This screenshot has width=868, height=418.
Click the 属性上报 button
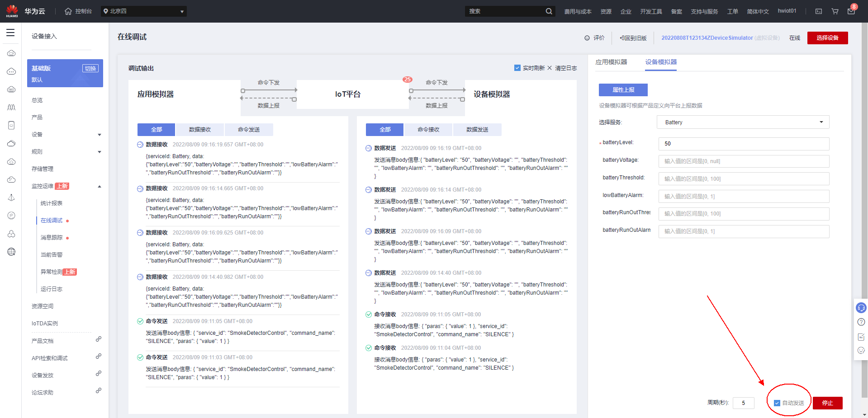[x=623, y=90]
